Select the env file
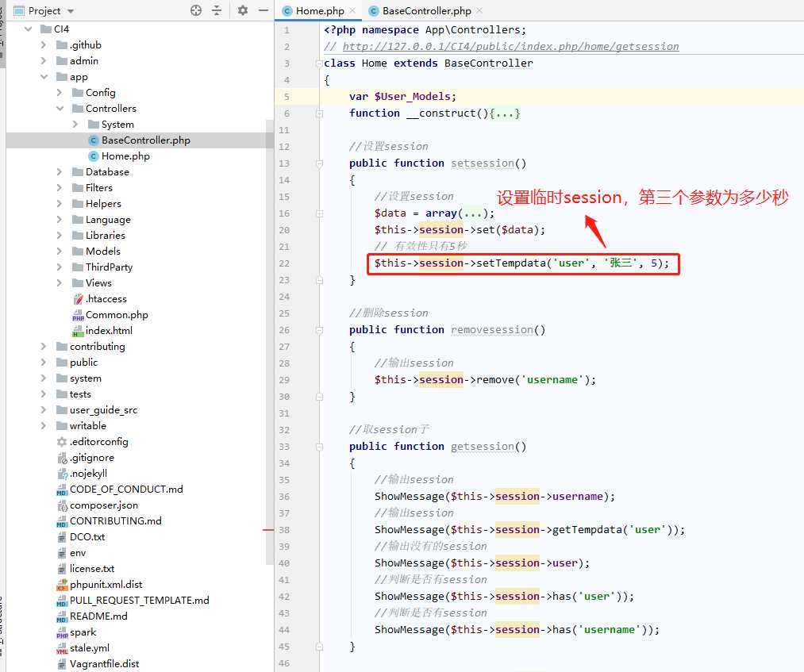 click(78, 553)
